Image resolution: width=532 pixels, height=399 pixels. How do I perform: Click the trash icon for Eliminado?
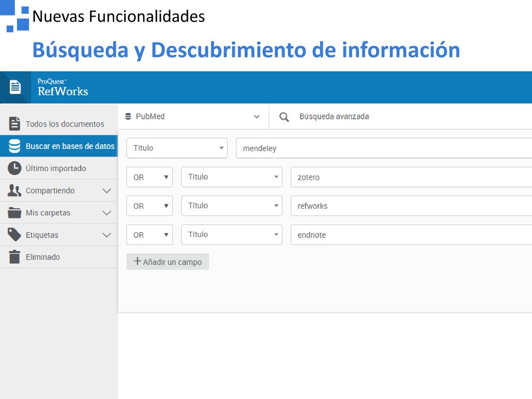click(14, 257)
